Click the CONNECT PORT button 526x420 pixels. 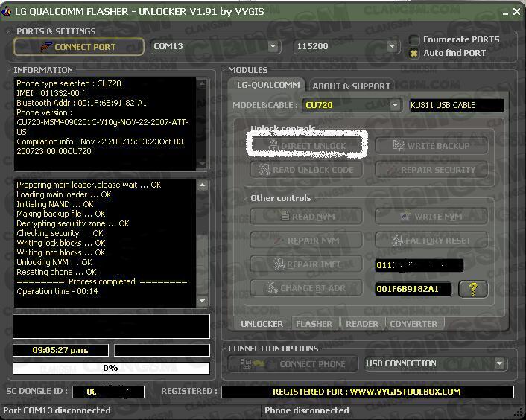tap(78, 47)
